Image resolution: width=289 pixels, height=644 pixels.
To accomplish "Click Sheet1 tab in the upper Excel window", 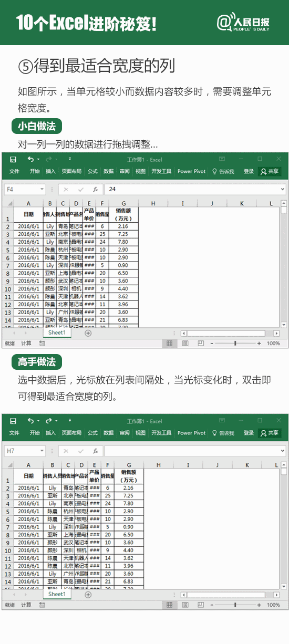I will click(57, 333).
